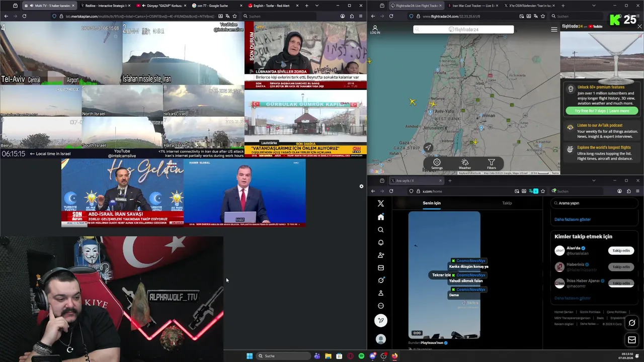Open Firefox menu in x.com window
Image resolution: width=644 pixels, height=362 pixels.
pos(637,191)
